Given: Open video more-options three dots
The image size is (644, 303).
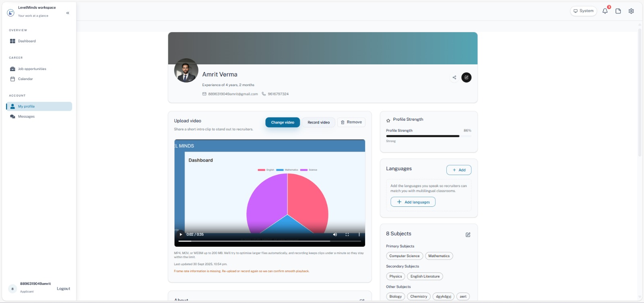Looking at the screenshot, I should (359, 234).
